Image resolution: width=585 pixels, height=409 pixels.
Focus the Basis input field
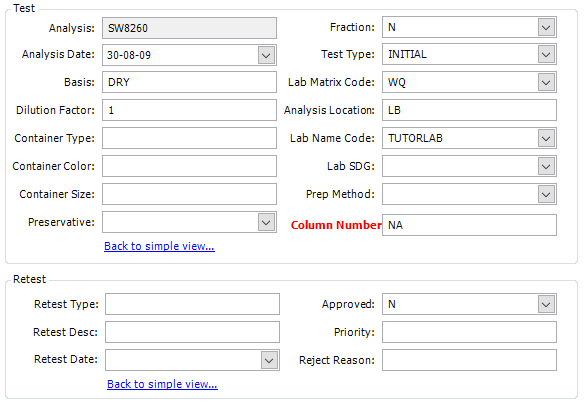(190, 82)
